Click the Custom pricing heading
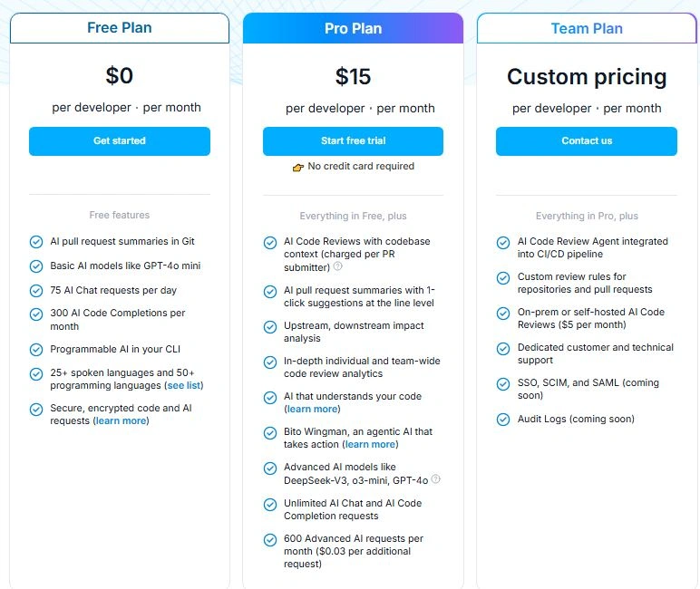Image resolution: width=700 pixels, height=589 pixels. (x=587, y=77)
